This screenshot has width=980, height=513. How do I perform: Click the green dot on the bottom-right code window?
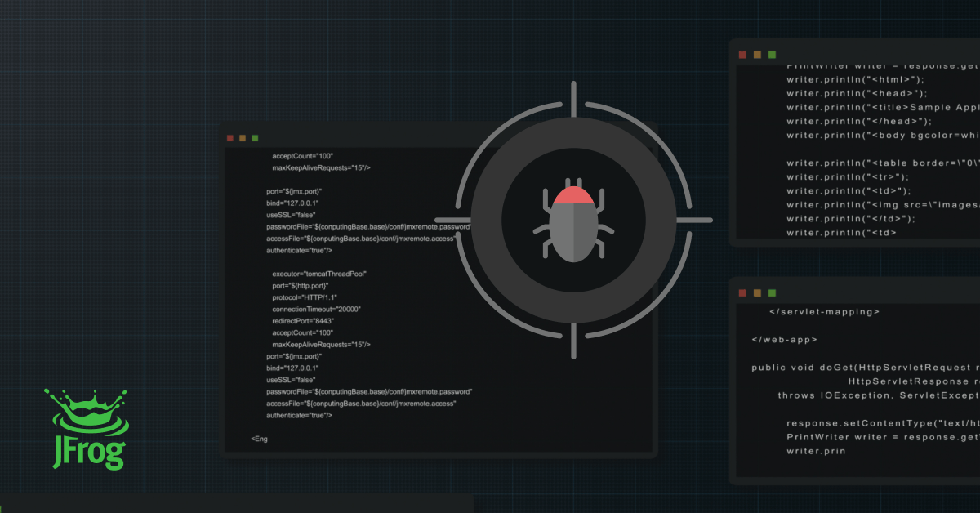click(x=772, y=292)
